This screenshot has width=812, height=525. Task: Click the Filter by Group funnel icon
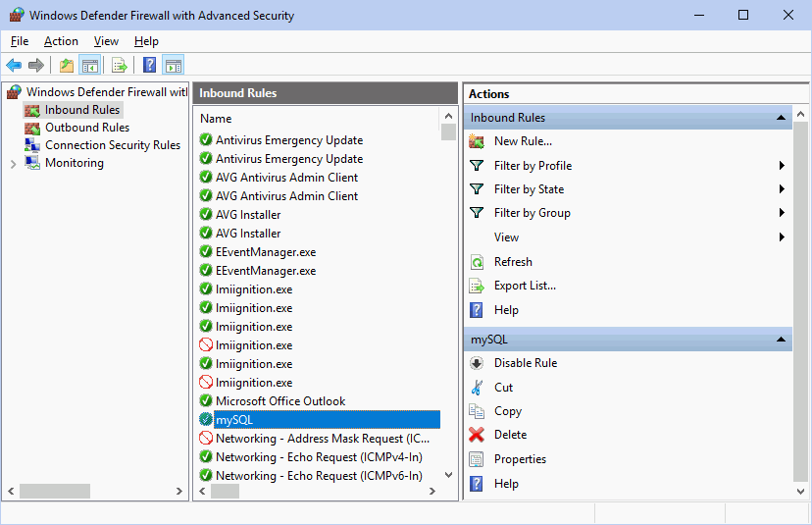pyautogui.click(x=477, y=213)
